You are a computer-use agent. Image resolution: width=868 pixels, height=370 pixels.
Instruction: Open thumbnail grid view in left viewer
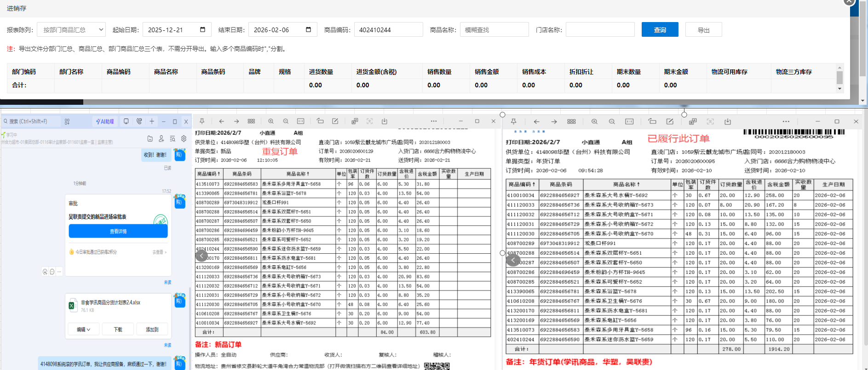251,121
